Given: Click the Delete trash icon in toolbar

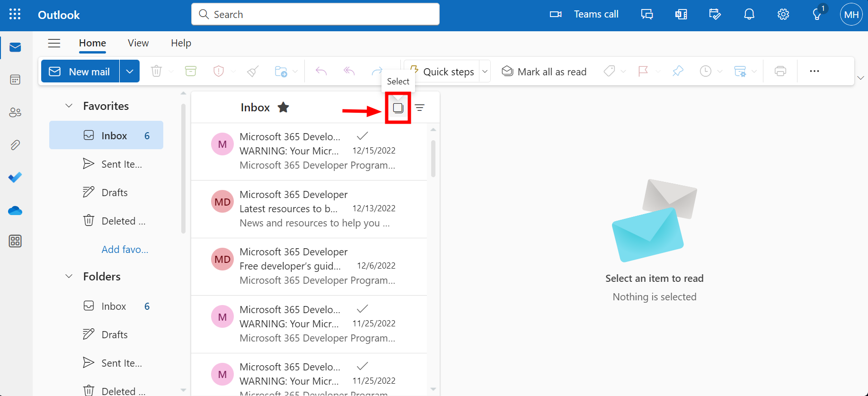Looking at the screenshot, I should click(156, 71).
